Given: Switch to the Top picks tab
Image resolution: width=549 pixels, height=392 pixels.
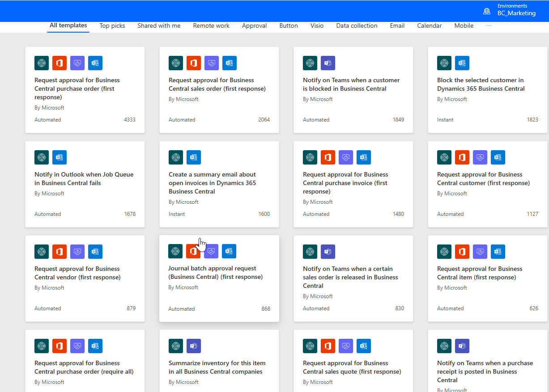Looking at the screenshot, I should pyautogui.click(x=112, y=25).
